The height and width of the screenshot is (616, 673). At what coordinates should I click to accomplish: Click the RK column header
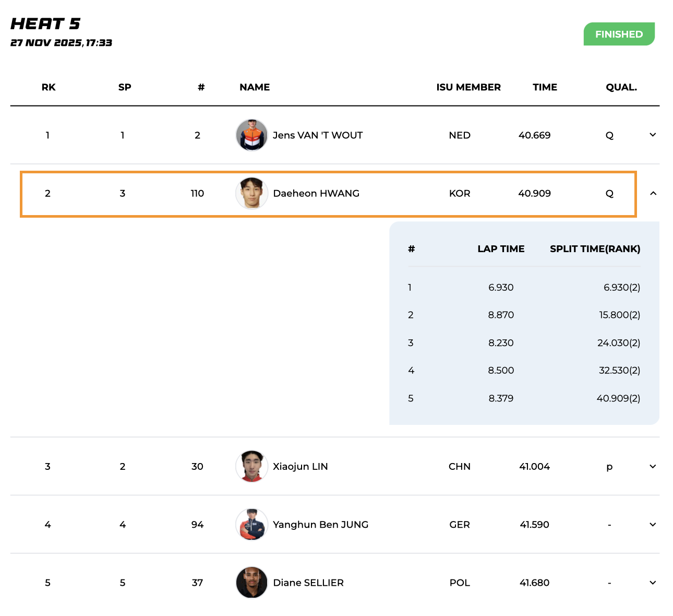49,87
